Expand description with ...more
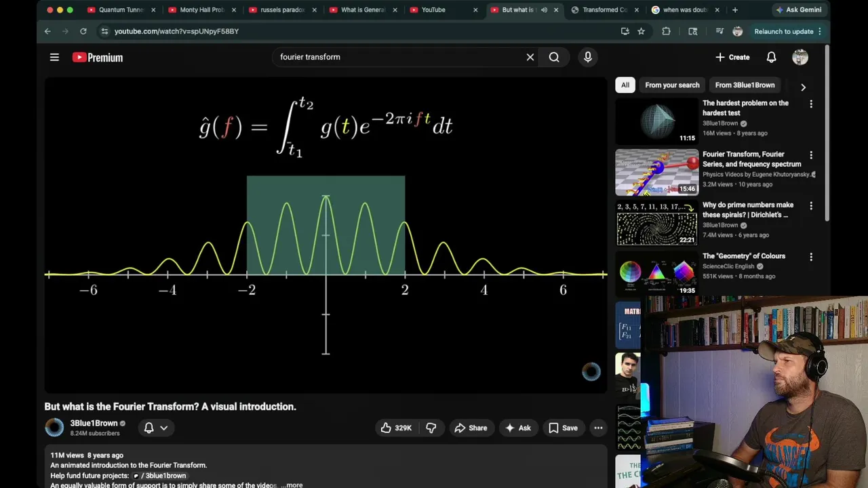 pos(292,485)
